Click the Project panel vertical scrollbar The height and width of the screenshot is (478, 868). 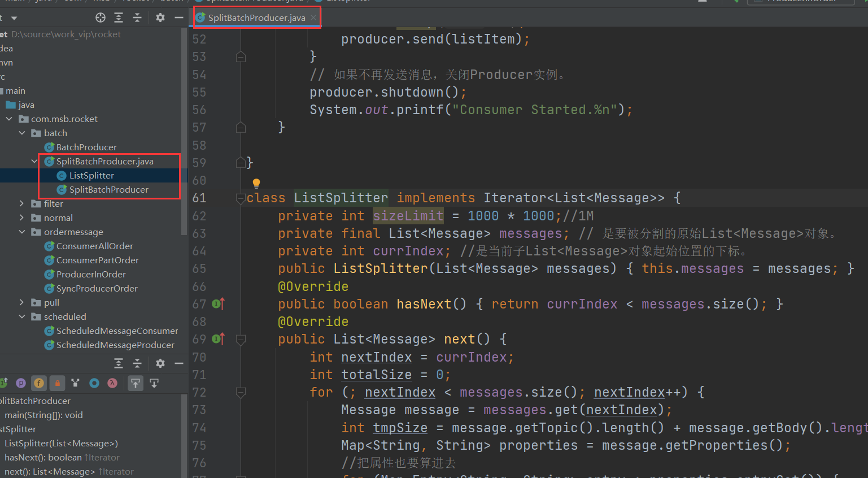184,131
